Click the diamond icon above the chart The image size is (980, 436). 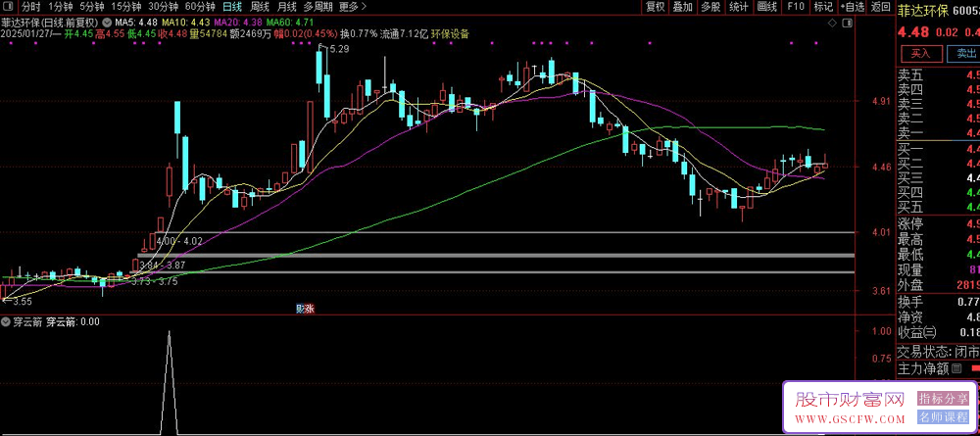pyautogui.click(x=831, y=24)
